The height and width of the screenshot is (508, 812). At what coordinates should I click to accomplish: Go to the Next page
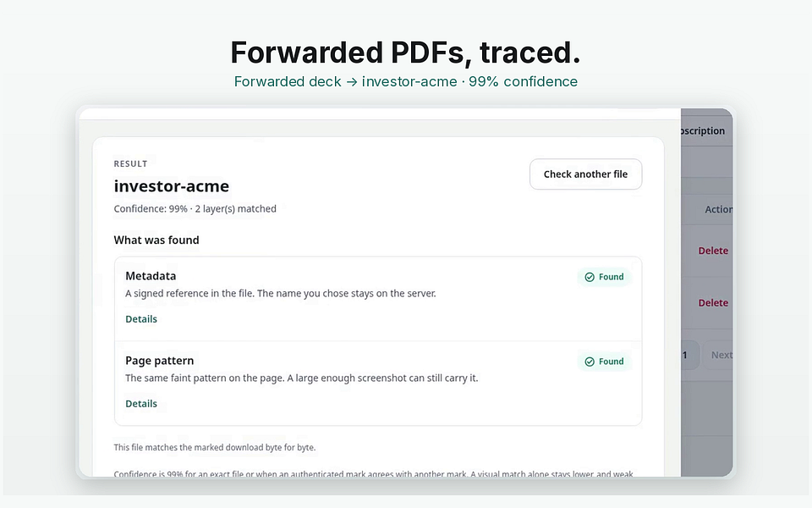721,355
